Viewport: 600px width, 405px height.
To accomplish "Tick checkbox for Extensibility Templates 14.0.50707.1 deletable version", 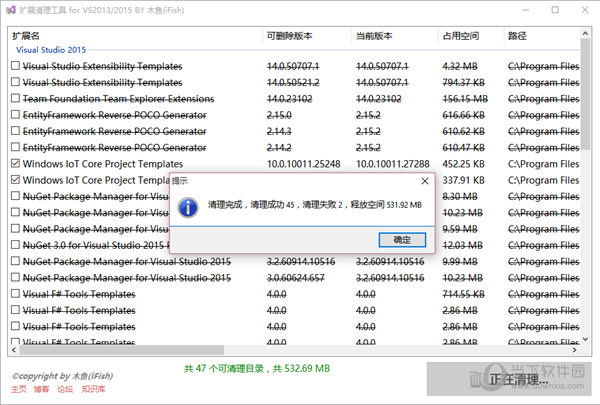I will (x=15, y=66).
